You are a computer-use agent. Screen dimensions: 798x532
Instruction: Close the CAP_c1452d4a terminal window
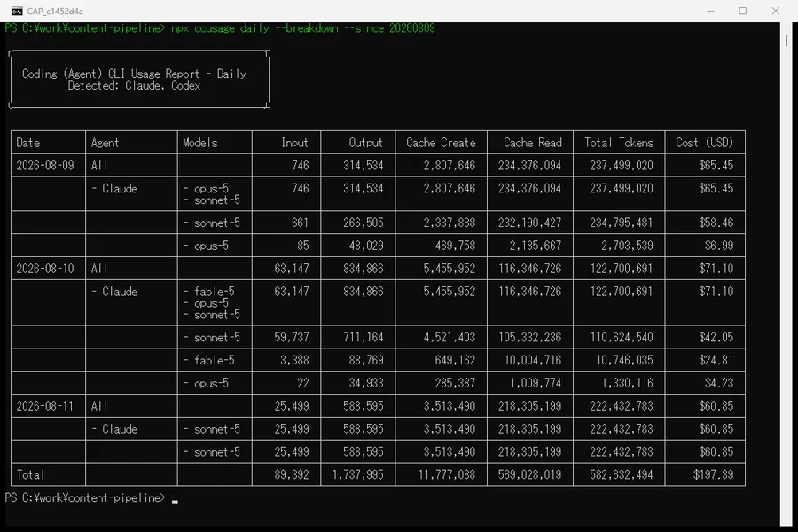point(775,11)
